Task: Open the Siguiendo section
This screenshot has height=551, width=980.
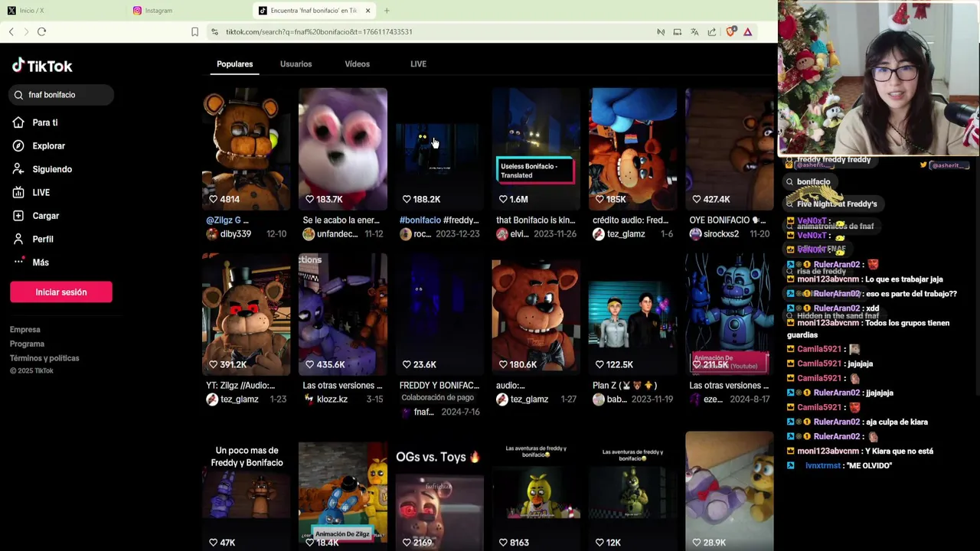Action: [52, 169]
